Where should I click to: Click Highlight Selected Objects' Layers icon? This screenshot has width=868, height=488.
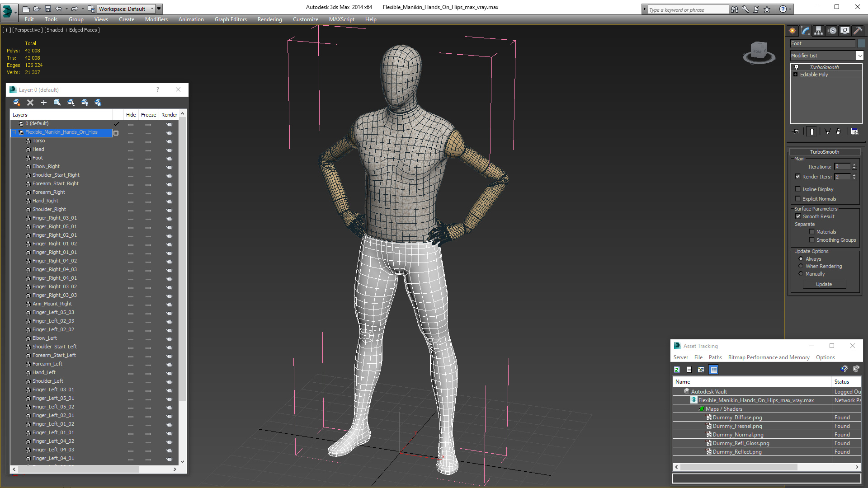click(x=71, y=103)
